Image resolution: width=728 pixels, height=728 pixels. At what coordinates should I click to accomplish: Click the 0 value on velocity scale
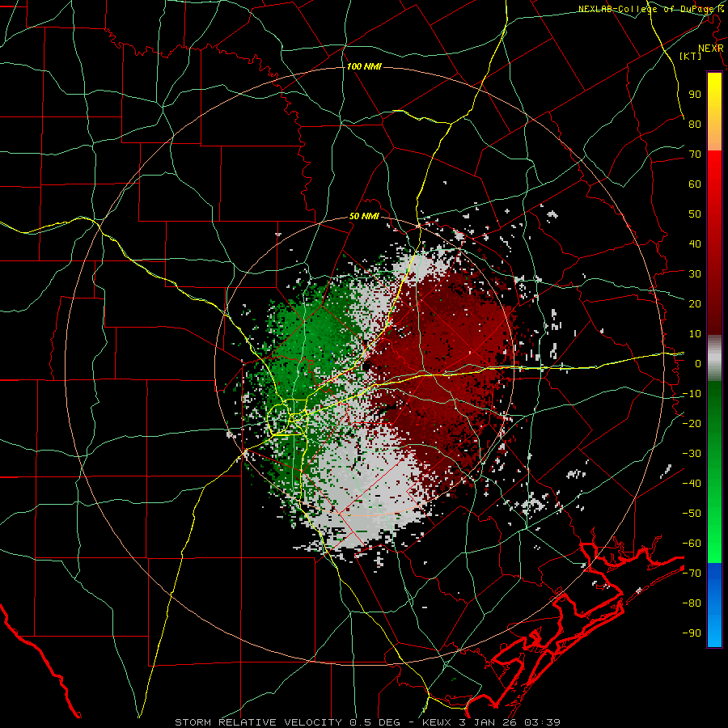698,363
